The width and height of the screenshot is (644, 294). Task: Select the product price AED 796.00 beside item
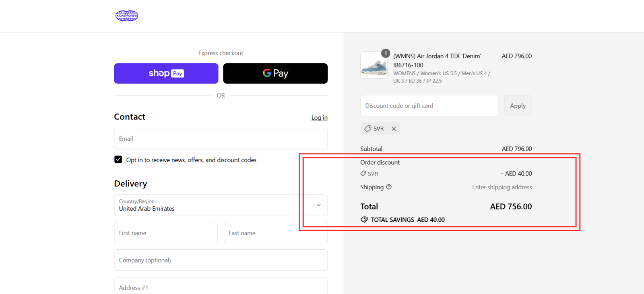click(516, 56)
